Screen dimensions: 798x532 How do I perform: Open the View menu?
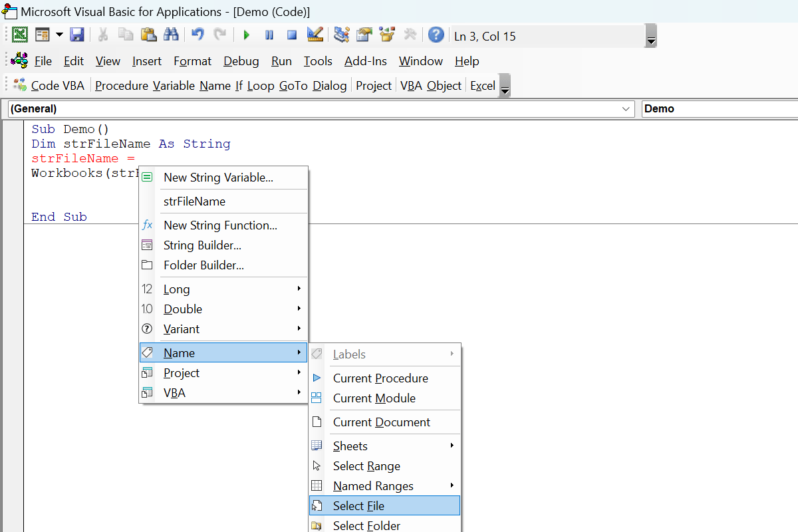108,61
